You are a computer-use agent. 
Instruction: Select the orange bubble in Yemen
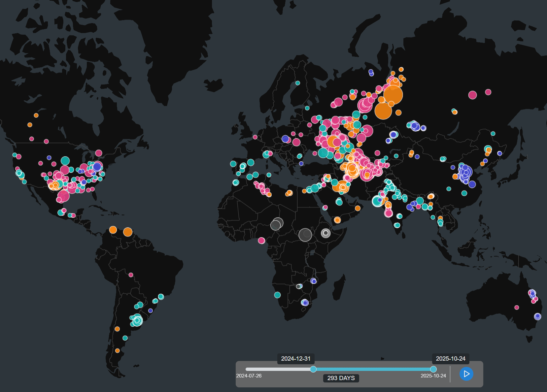coord(337,220)
